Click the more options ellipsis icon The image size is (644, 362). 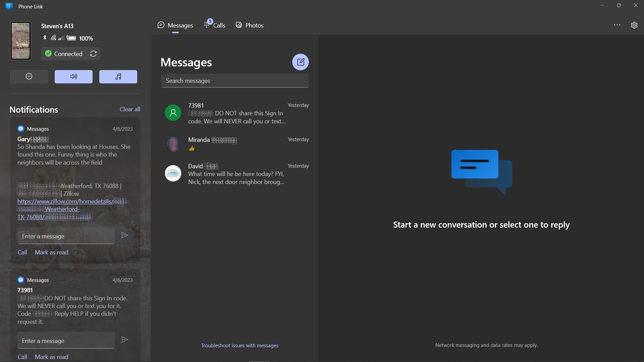coord(617,25)
